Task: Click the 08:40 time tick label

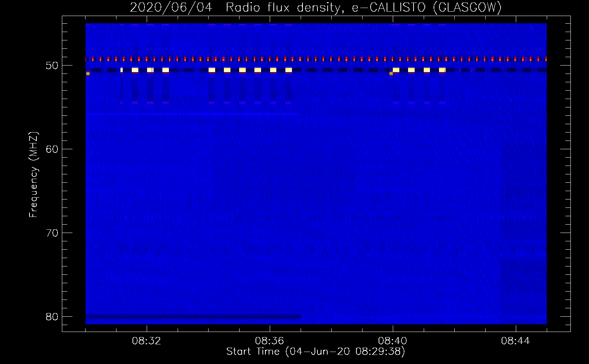Action: (392, 341)
